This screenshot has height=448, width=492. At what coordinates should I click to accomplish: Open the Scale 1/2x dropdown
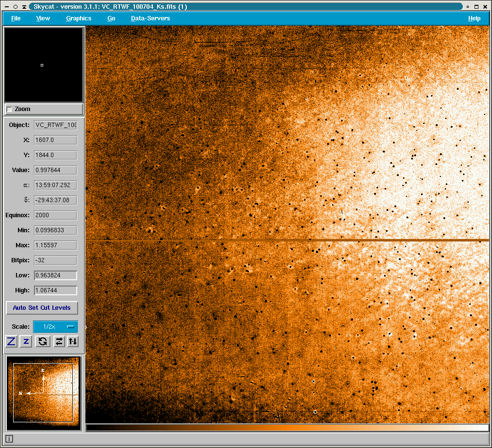55,327
